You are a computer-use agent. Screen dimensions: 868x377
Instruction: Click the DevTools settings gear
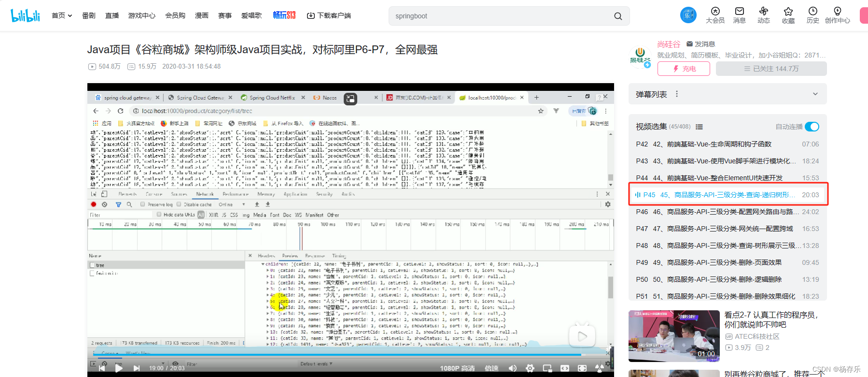pos(608,204)
